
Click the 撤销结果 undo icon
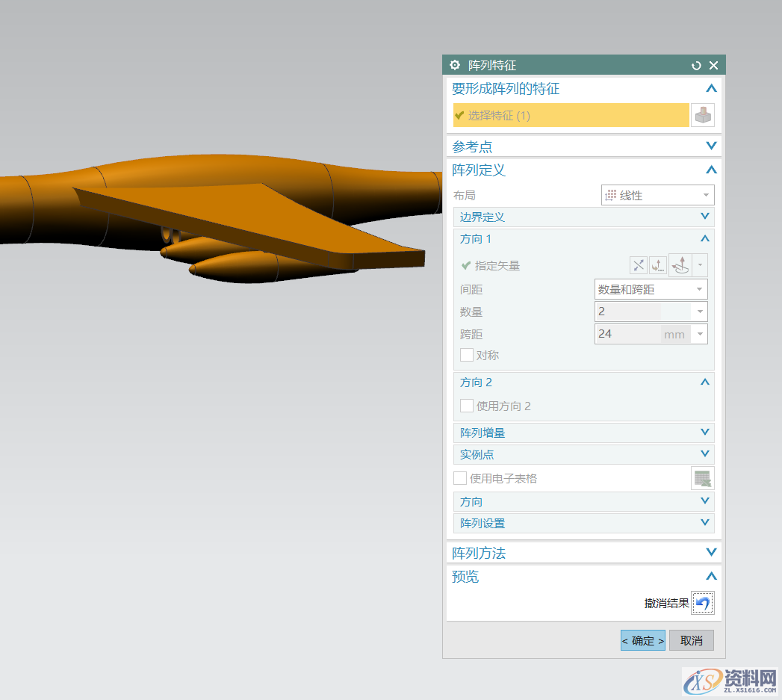point(702,603)
